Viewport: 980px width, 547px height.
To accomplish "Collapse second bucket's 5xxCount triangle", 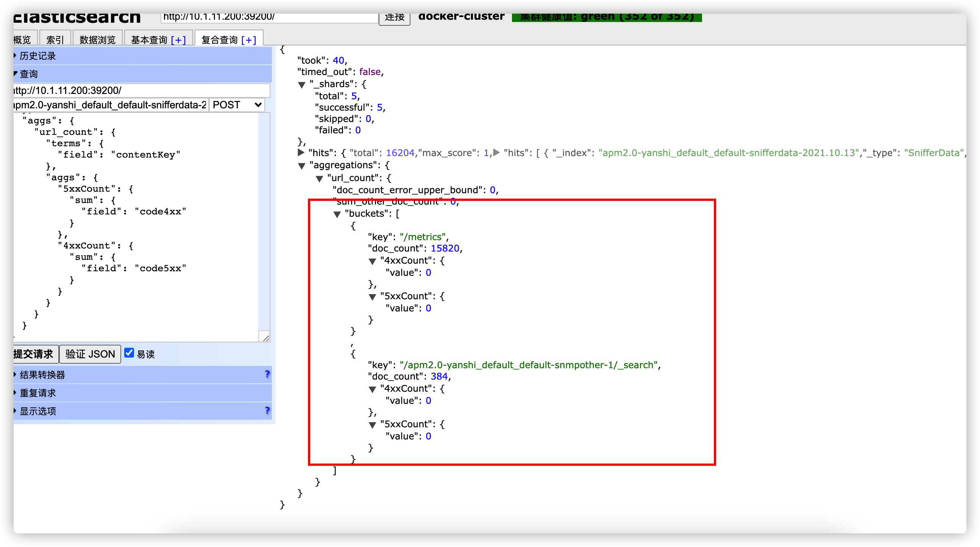I will click(x=372, y=425).
